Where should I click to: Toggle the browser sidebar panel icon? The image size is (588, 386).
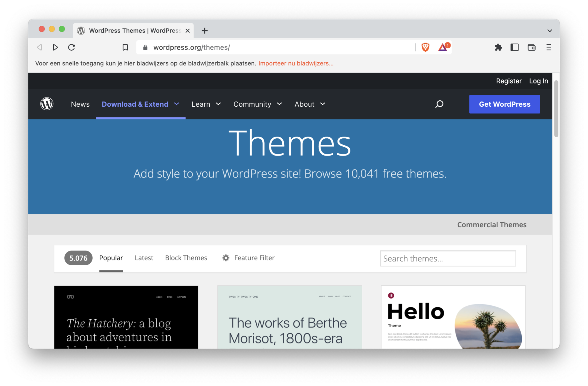[514, 47]
